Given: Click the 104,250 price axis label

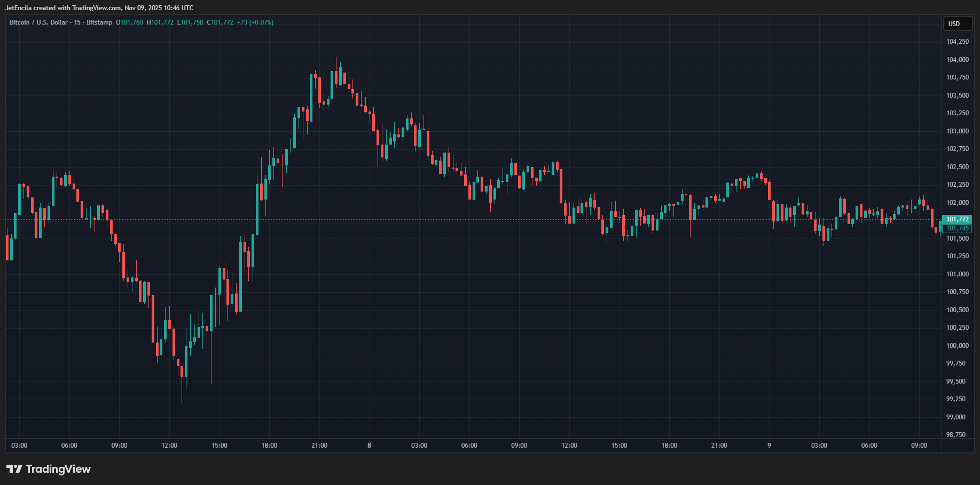Looking at the screenshot, I should click(957, 42).
